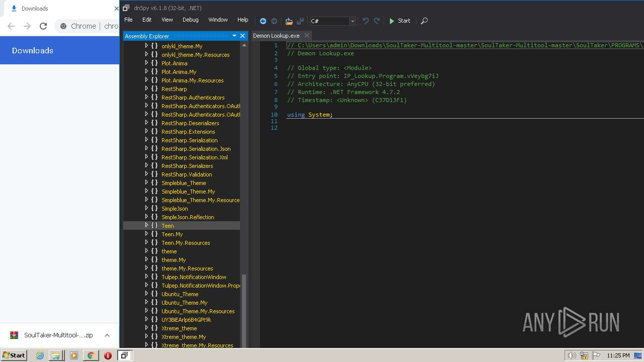Viewport: 644px width, 362px height.
Task: Open the File menu
Action: [x=128, y=20]
